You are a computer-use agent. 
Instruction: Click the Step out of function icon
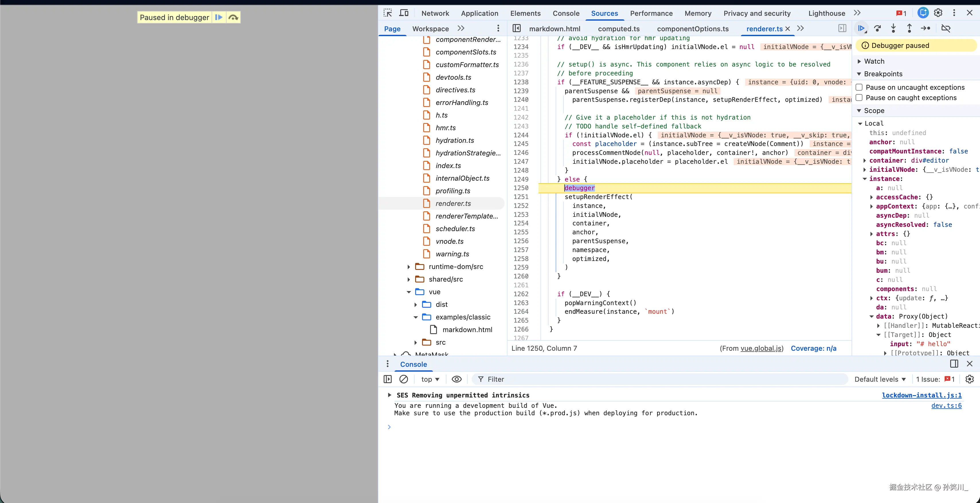(909, 28)
